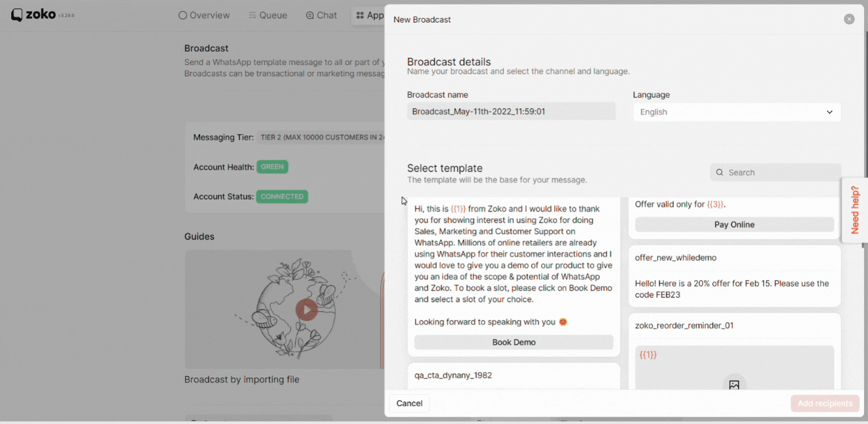Click the template Search field
Image resolution: width=868 pixels, height=424 pixels.
click(x=776, y=173)
